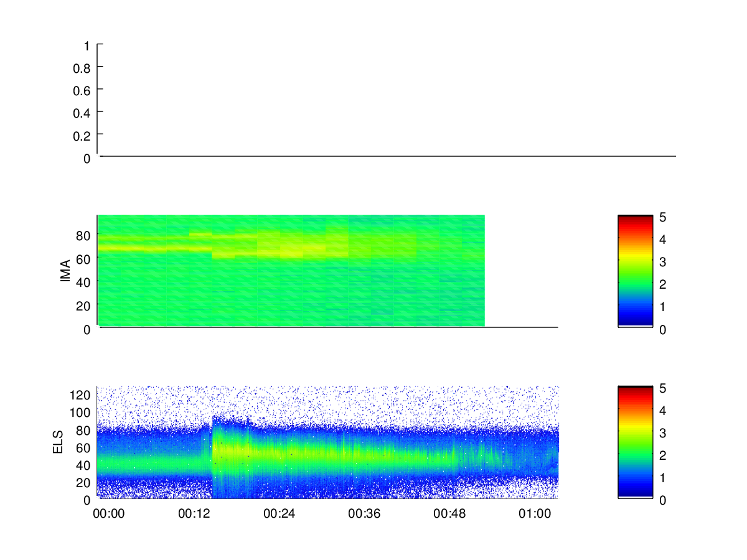This screenshot has height=560, width=747.
Task: Click the IMA axis 80 tick label
Action: click(x=84, y=236)
